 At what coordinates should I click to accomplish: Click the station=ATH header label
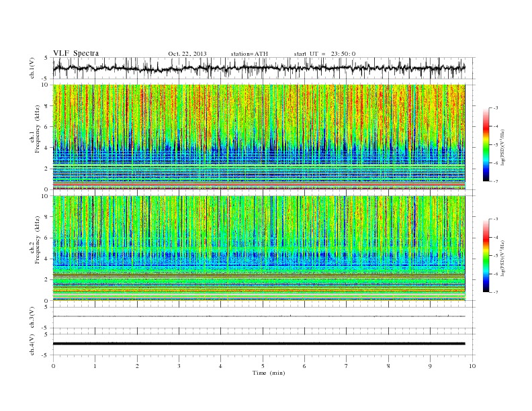click(x=249, y=54)
